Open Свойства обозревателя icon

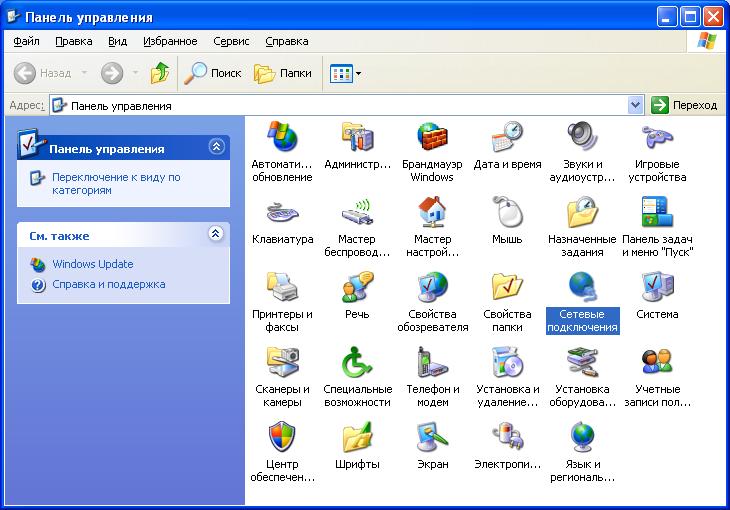pos(432,286)
